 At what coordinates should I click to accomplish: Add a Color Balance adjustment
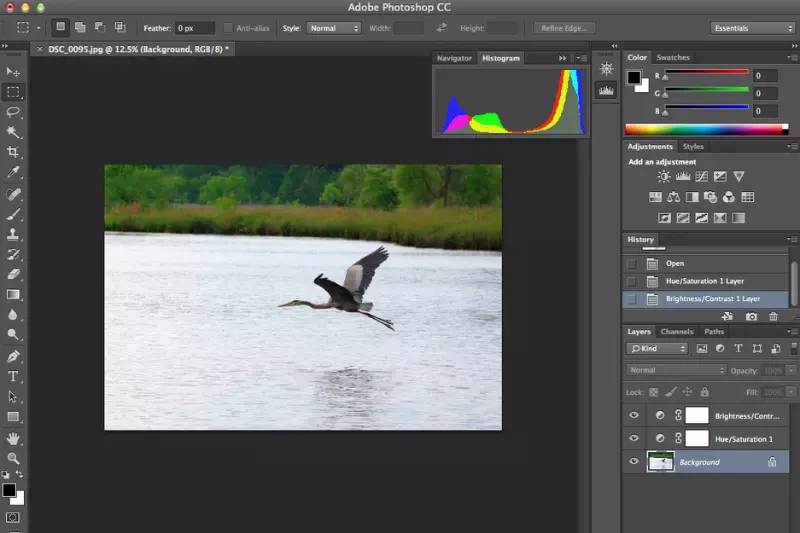coord(673,197)
